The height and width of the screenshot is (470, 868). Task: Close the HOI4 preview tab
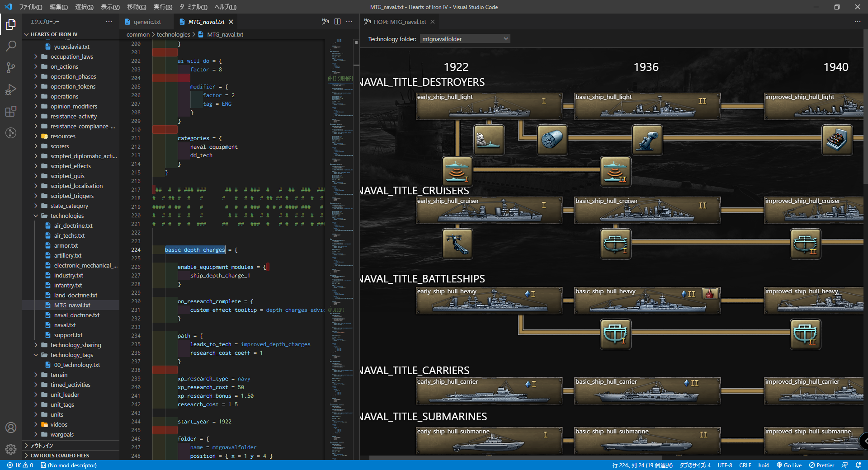pos(433,22)
